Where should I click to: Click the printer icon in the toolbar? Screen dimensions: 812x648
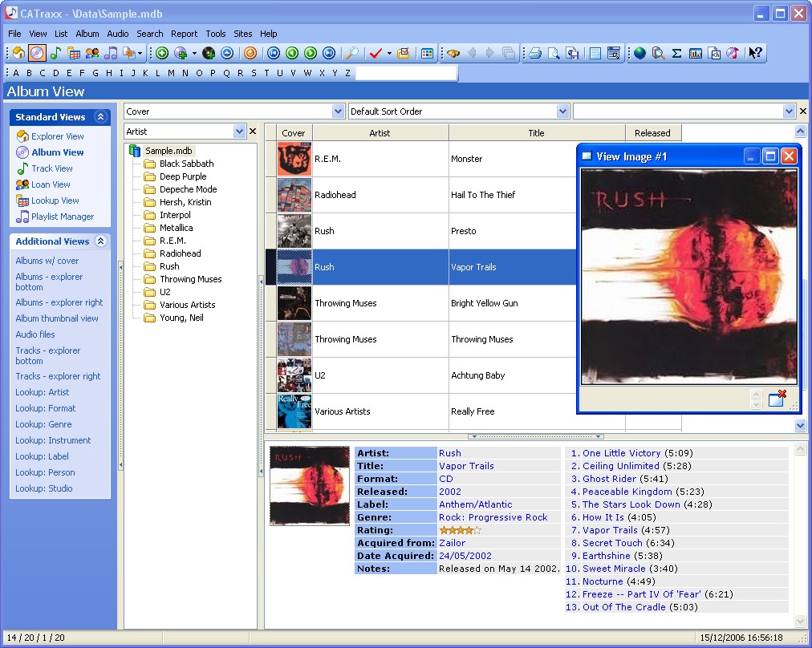pyautogui.click(x=534, y=54)
